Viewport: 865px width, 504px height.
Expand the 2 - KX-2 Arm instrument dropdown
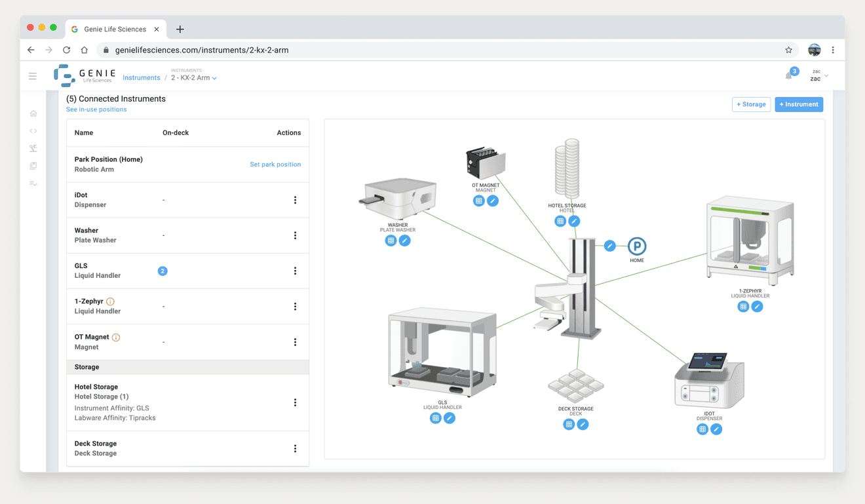click(x=194, y=77)
